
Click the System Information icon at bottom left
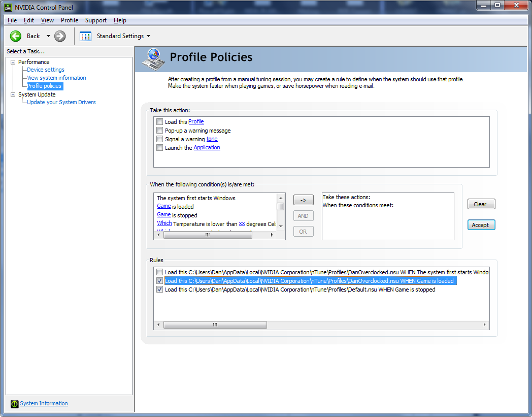(x=14, y=403)
